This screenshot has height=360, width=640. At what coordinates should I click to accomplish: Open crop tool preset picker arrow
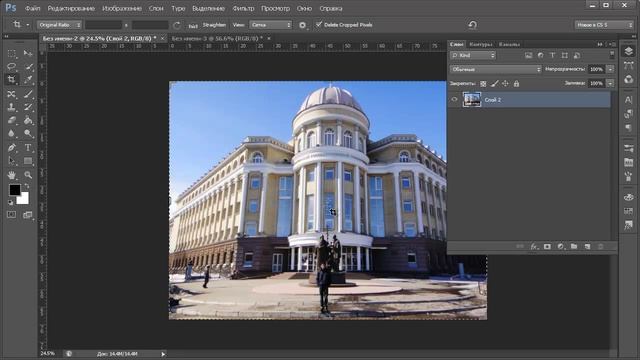point(27,25)
